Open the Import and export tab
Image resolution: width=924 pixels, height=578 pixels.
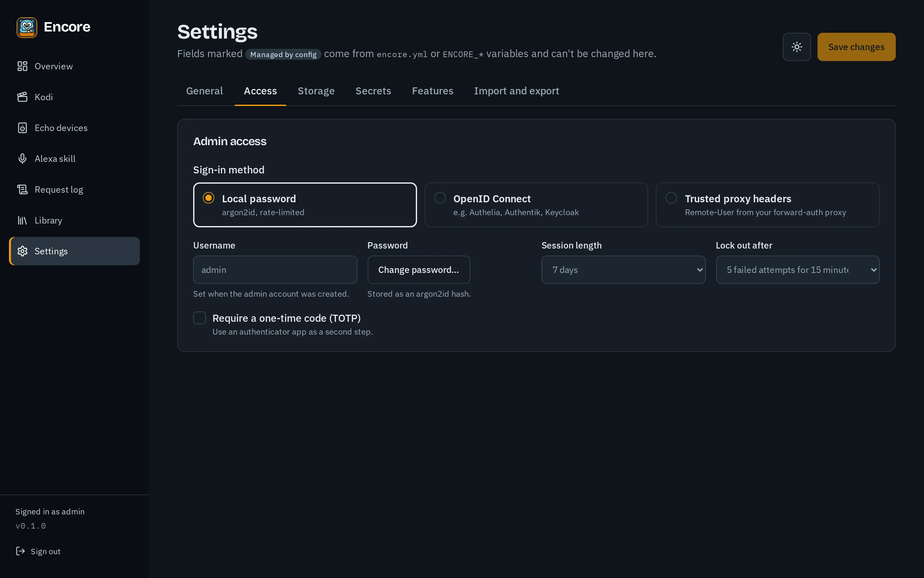[517, 91]
